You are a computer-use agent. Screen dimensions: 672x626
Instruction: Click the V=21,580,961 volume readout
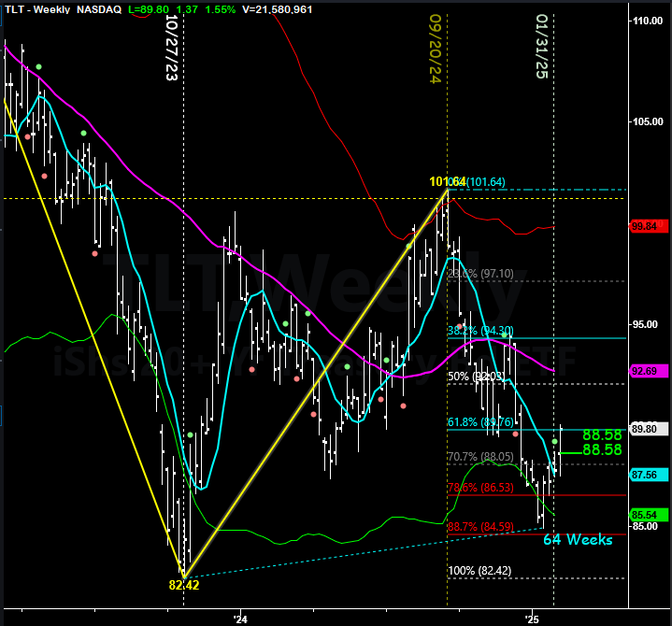pos(278,9)
